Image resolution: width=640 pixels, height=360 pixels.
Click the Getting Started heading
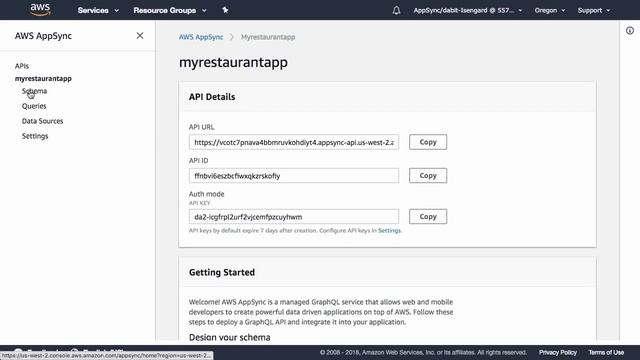(x=222, y=272)
